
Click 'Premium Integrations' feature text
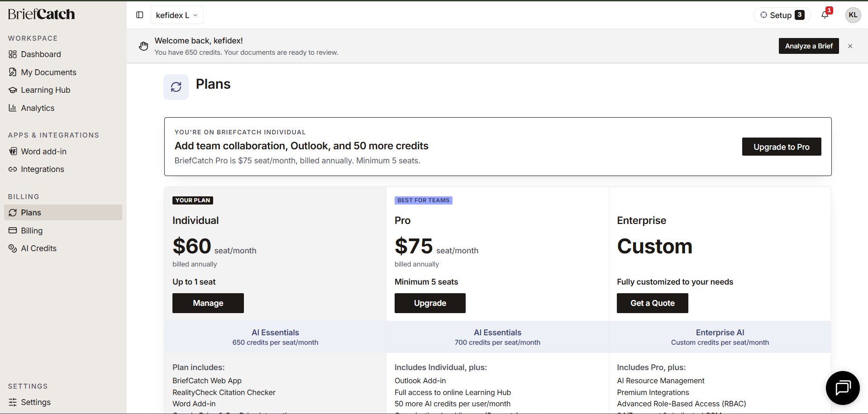(x=653, y=393)
